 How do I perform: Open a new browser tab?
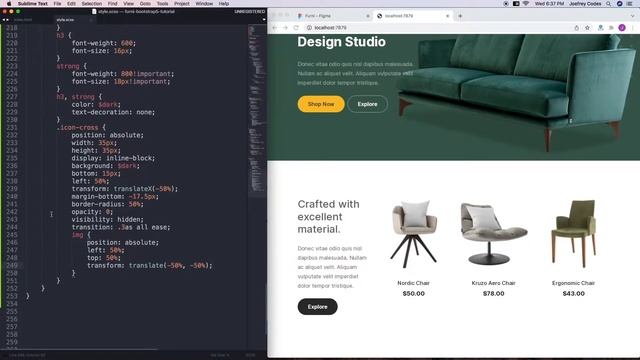pos(460,16)
